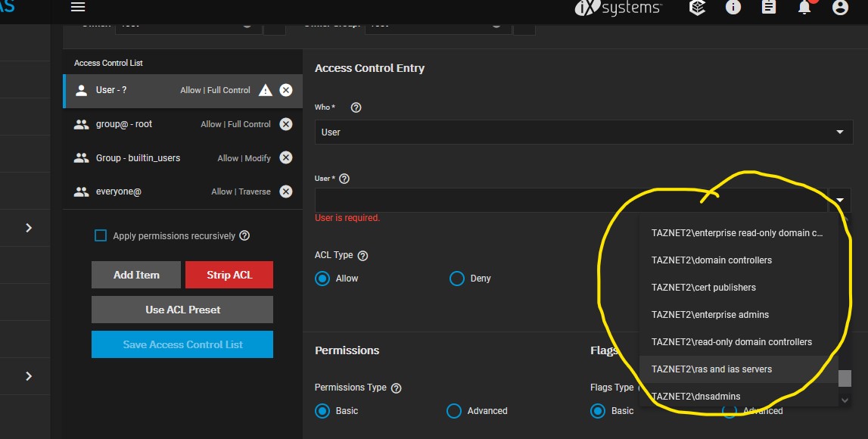
Task: Open help tooltip for User field
Action: point(344,179)
